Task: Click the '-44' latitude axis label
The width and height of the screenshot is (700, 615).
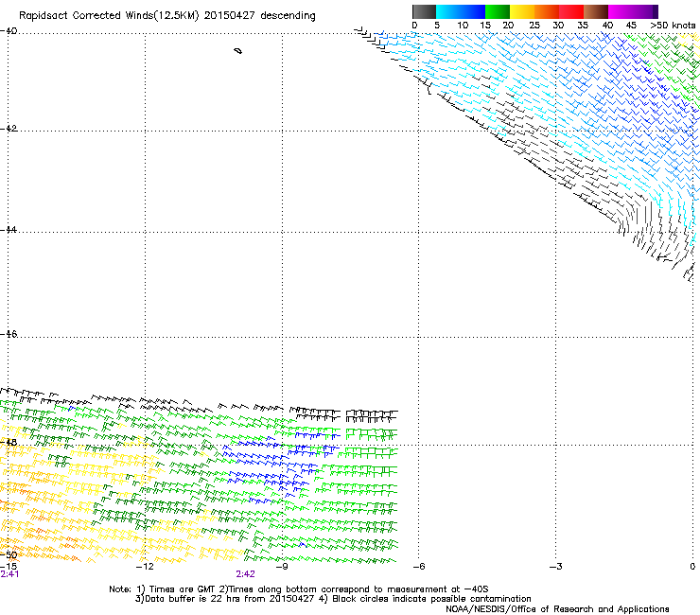Action: click(x=9, y=230)
